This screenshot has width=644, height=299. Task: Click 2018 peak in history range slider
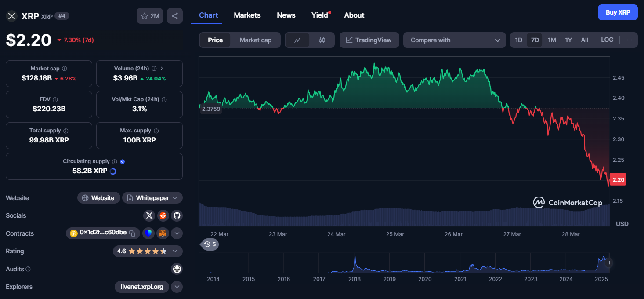click(355, 263)
